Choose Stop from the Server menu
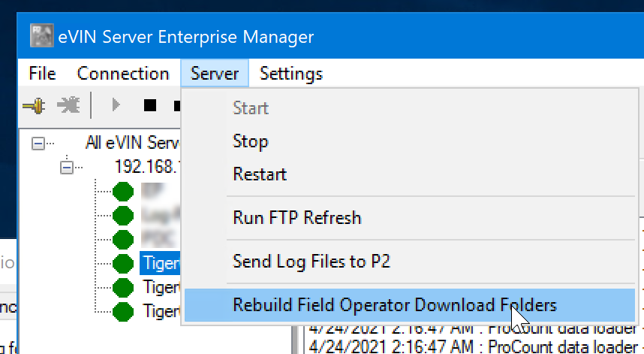The width and height of the screenshot is (644, 354). [x=251, y=141]
